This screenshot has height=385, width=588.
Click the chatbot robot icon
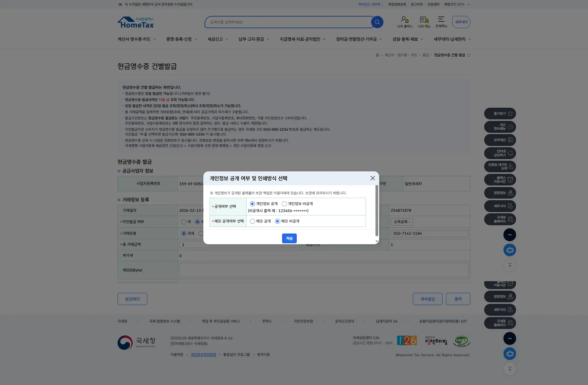510,250
